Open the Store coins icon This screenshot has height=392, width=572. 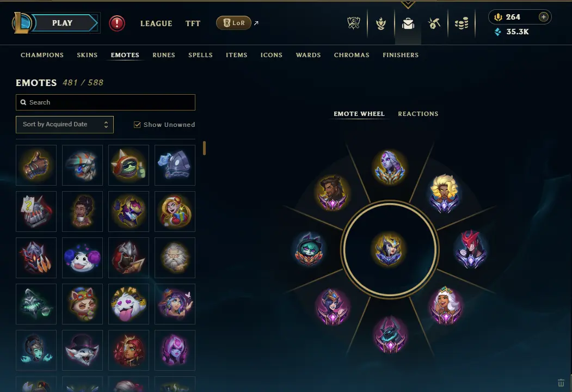(462, 24)
